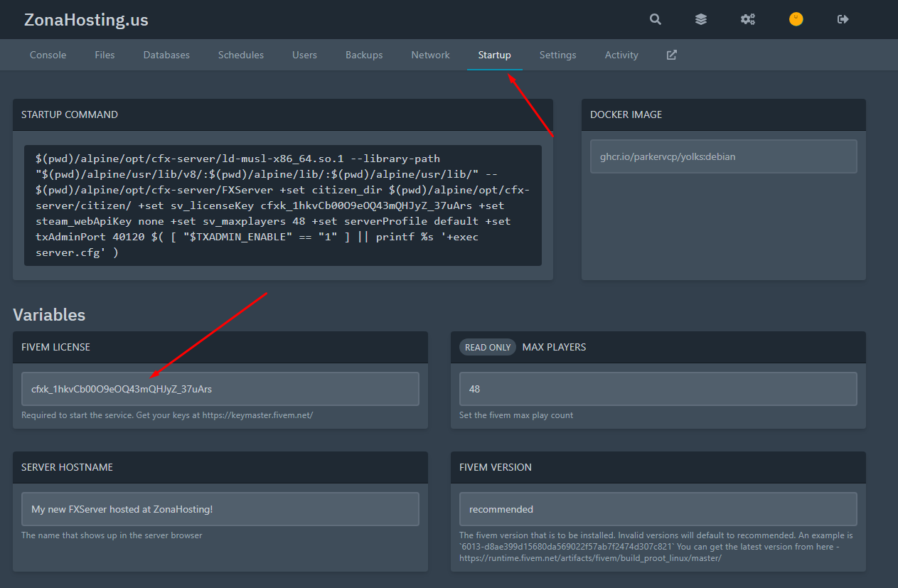Switch to the Network tab
898x588 pixels.
point(430,55)
